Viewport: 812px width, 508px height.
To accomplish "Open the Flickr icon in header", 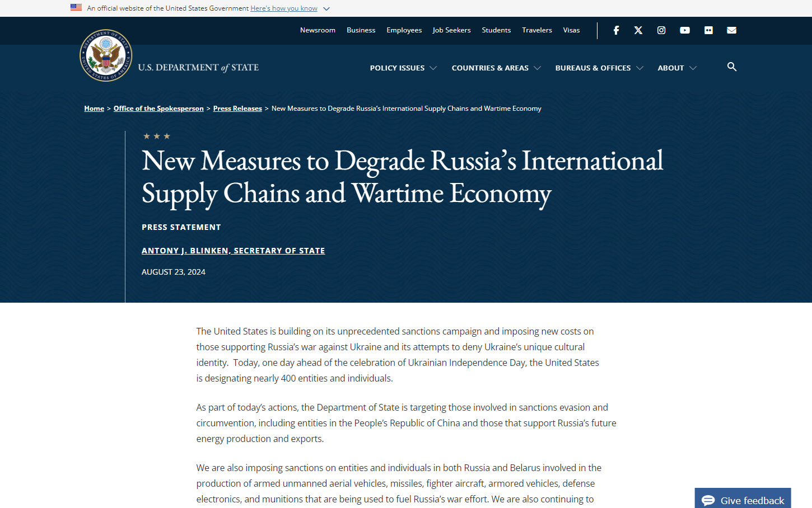I will 708,30.
